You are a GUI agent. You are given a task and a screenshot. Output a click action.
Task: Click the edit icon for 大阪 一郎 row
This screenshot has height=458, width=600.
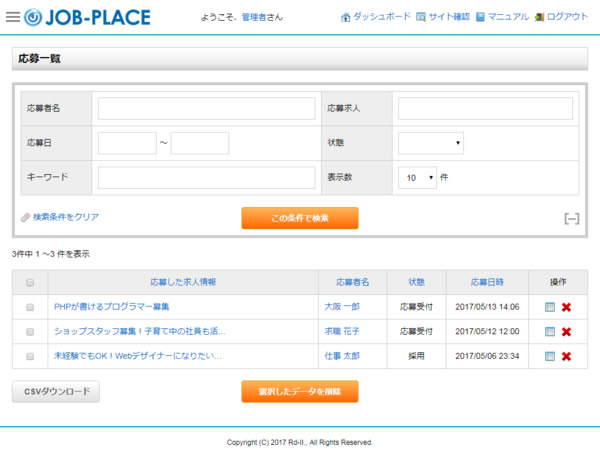click(550, 307)
